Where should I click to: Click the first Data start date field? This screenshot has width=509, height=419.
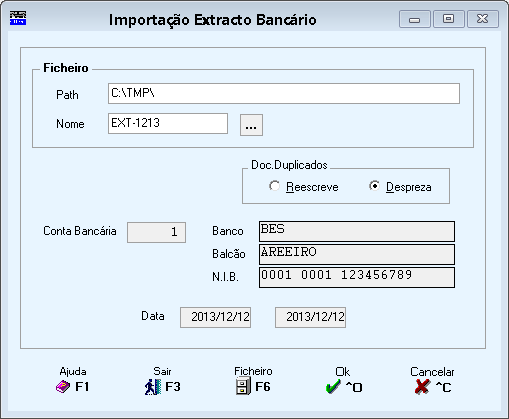click(x=216, y=317)
